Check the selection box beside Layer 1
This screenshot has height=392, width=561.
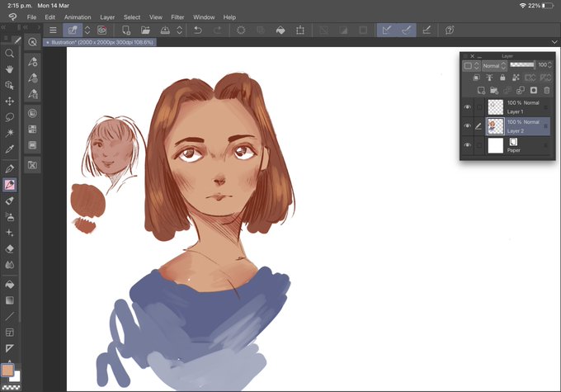pyautogui.click(x=479, y=107)
